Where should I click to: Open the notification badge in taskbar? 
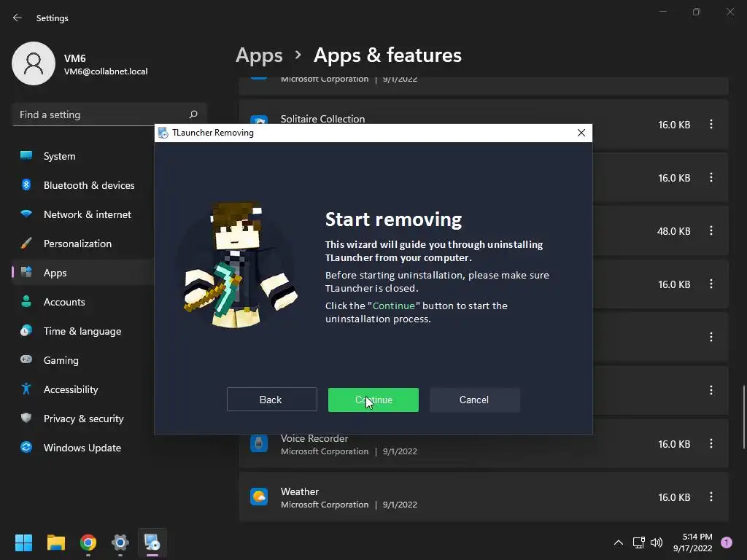point(727,542)
